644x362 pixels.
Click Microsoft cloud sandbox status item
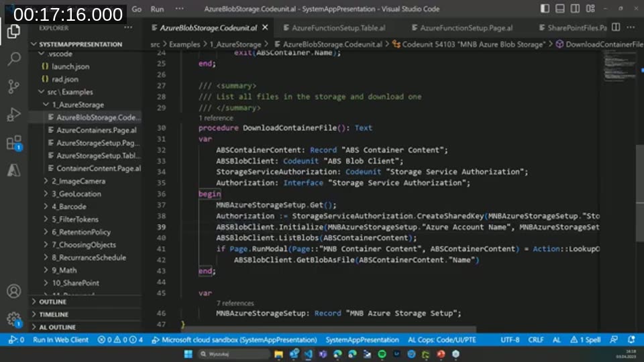(x=234, y=340)
